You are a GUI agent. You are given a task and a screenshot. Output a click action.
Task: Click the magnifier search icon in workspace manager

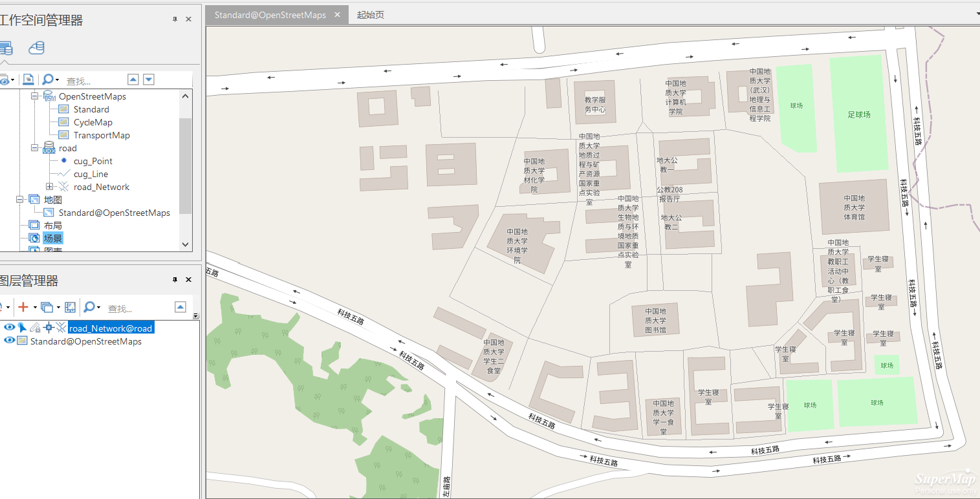pyautogui.click(x=47, y=80)
